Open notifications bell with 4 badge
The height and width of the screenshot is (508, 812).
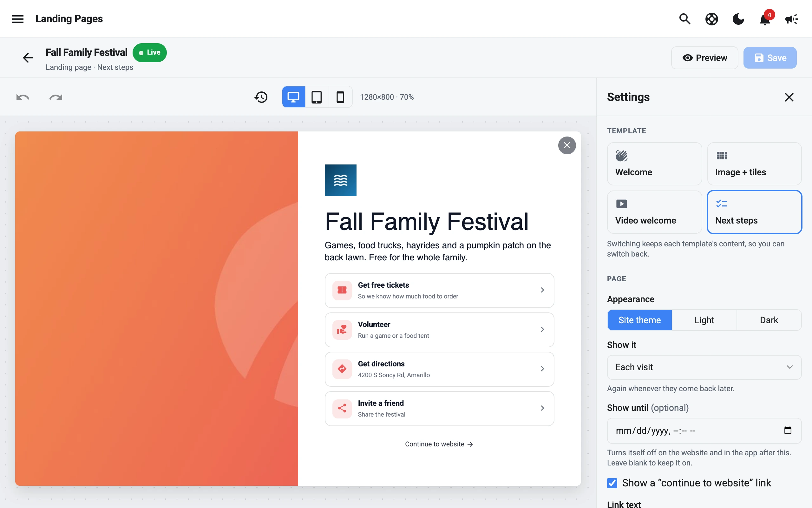click(765, 19)
